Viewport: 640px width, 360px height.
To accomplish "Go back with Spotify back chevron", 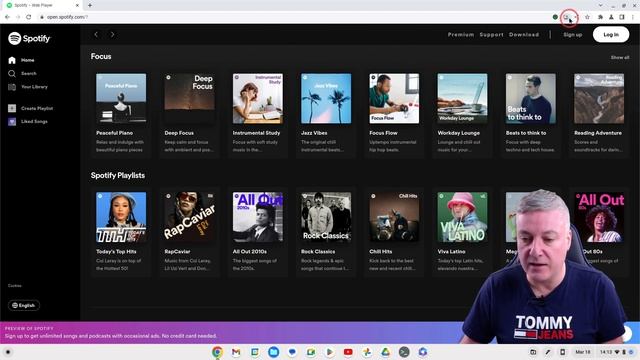I will (x=96, y=35).
